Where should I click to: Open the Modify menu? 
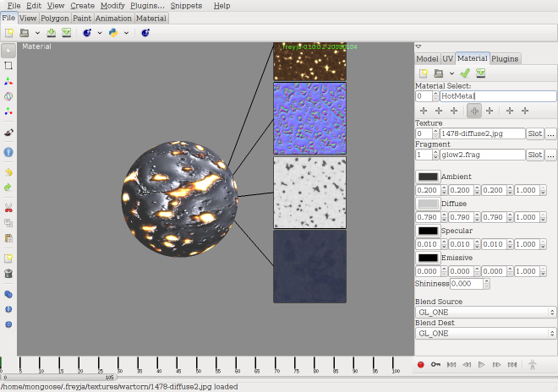click(x=112, y=6)
